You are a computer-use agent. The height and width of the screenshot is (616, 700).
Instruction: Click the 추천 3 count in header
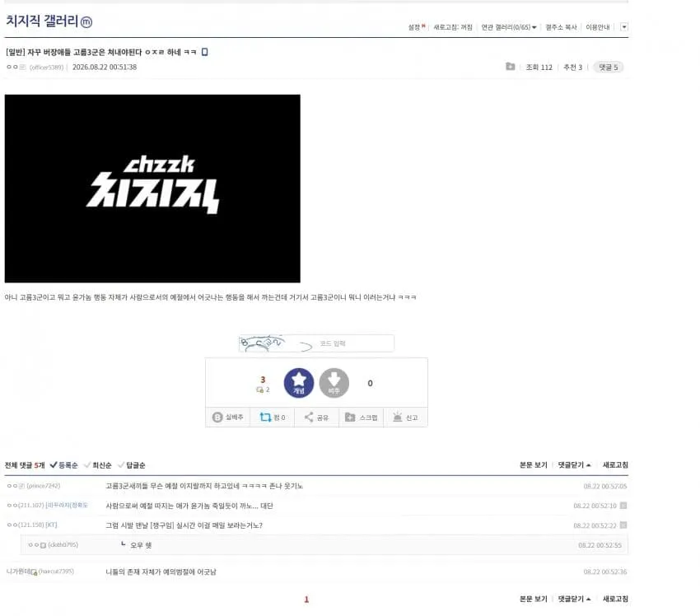(573, 67)
